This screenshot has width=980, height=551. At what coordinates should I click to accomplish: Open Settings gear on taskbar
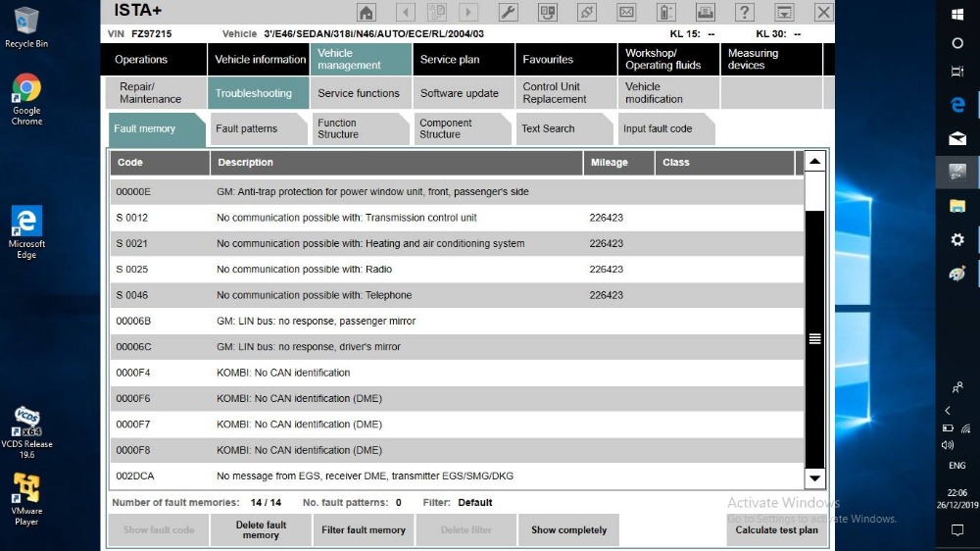tap(957, 239)
